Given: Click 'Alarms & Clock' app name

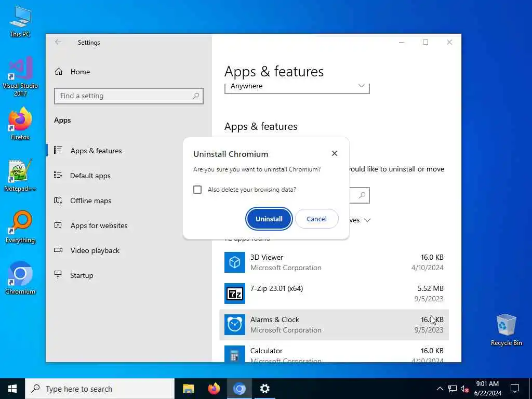Looking at the screenshot, I should coord(274,320).
